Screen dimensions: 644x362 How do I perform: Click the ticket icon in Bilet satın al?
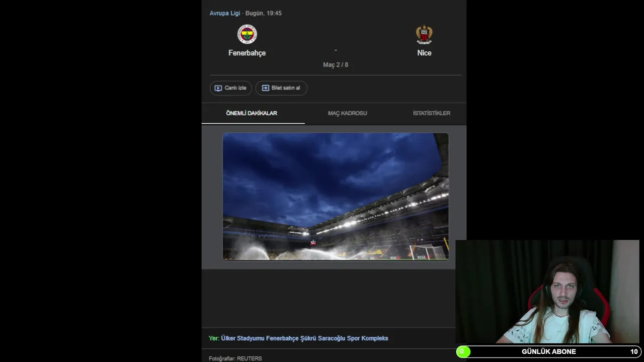click(x=266, y=88)
